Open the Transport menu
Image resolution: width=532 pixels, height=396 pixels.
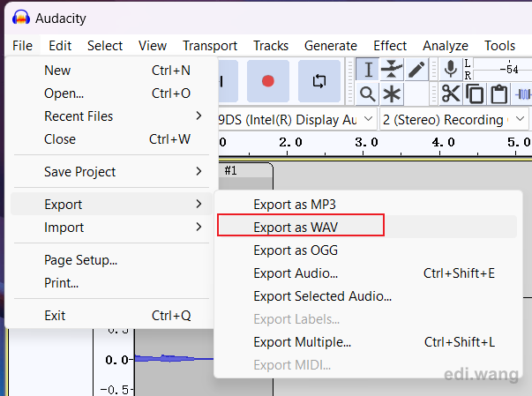click(x=210, y=46)
